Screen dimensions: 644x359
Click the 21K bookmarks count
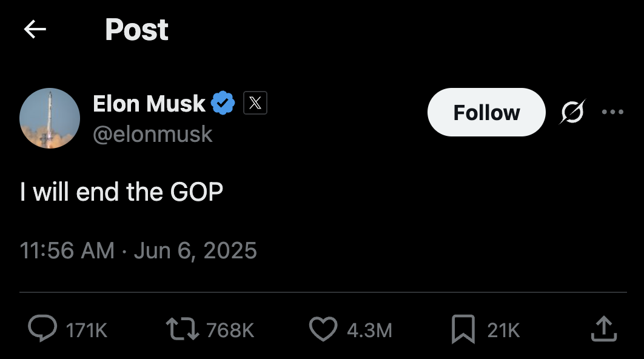503,330
